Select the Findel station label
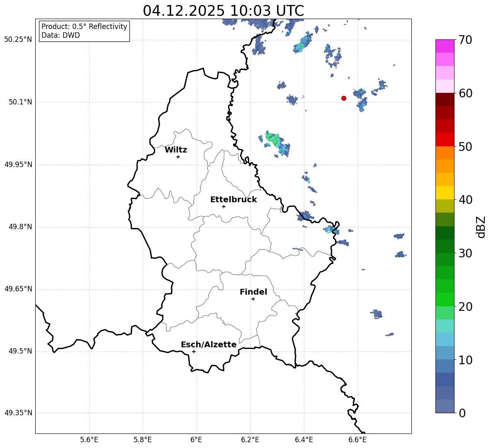This screenshot has width=491, height=448. coord(253,292)
